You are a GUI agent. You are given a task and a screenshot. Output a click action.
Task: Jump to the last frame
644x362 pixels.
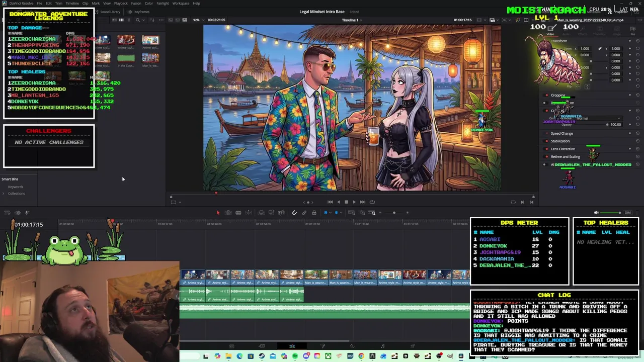click(x=362, y=202)
